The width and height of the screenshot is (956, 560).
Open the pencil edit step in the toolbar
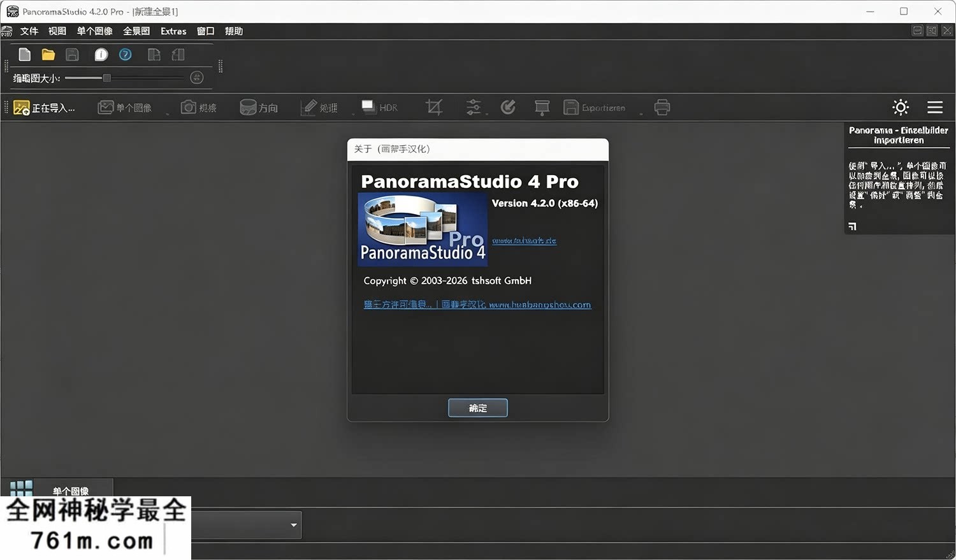[x=319, y=108]
